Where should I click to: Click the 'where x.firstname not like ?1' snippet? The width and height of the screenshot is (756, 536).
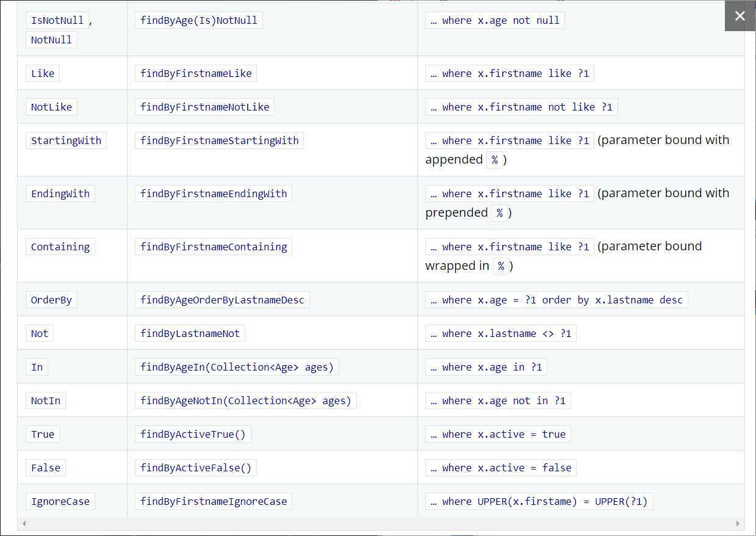pos(521,107)
